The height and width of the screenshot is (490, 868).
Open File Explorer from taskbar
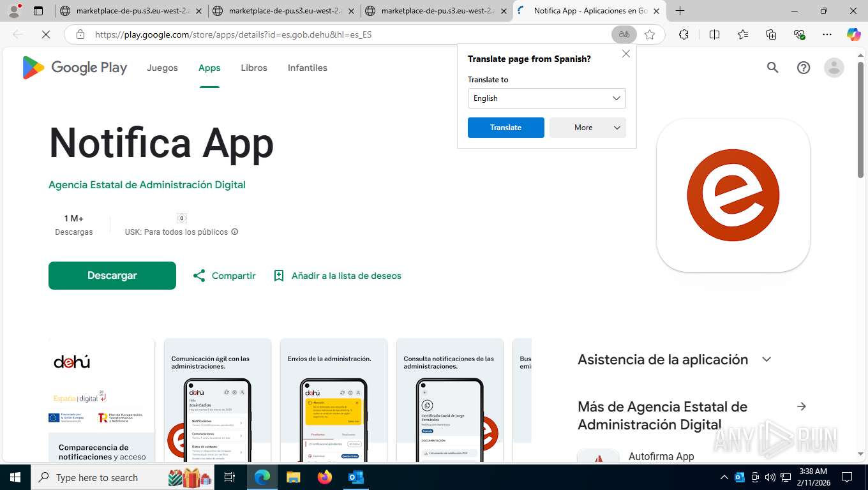pos(293,477)
